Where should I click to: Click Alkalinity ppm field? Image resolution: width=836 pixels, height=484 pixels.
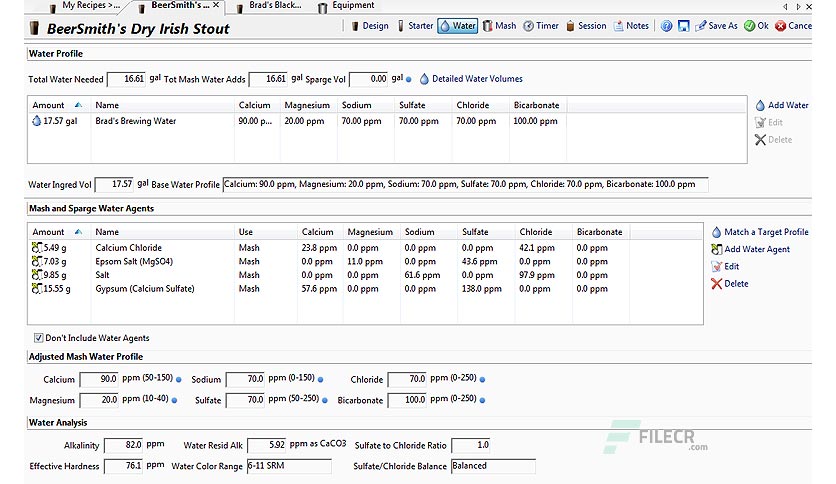click(x=124, y=445)
